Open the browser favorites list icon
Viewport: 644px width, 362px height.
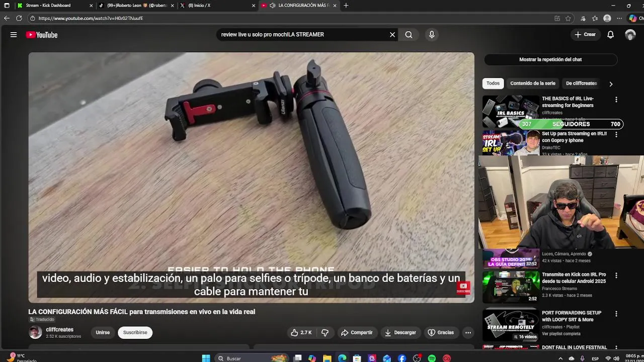click(595, 18)
